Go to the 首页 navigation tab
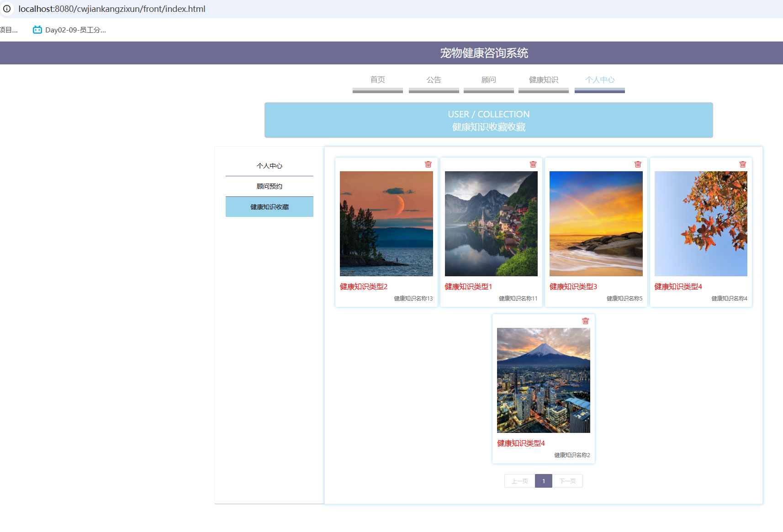783x532 pixels. pyautogui.click(x=378, y=80)
